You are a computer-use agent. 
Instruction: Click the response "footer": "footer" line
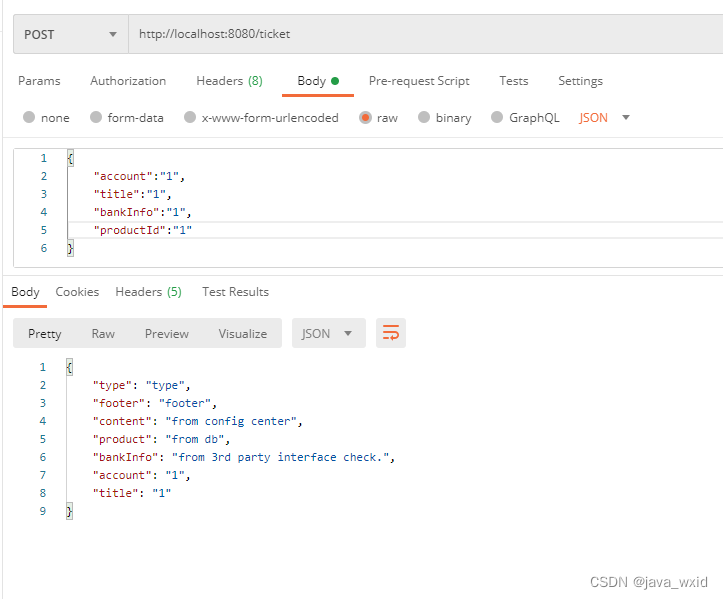pyautogui.click(x=154, y=403)
